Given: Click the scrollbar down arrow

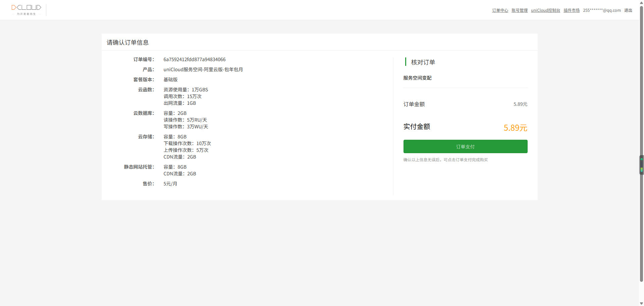Looking at the screenshot, I should [x=641, y=303].
